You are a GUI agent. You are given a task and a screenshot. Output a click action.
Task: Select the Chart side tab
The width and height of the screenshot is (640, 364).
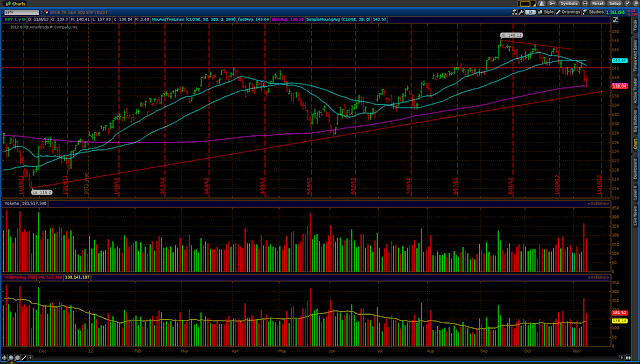click(635, 144)
